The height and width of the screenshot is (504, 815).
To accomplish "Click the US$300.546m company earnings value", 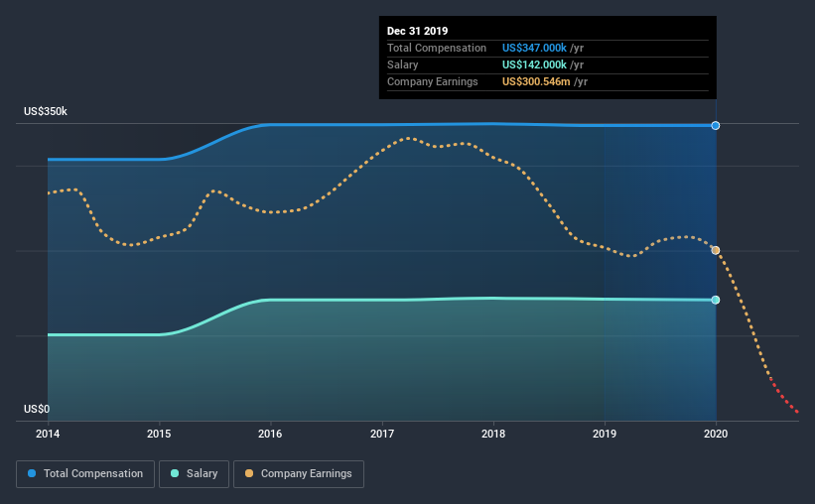I will pyautogui.click(x=536, y=82).
